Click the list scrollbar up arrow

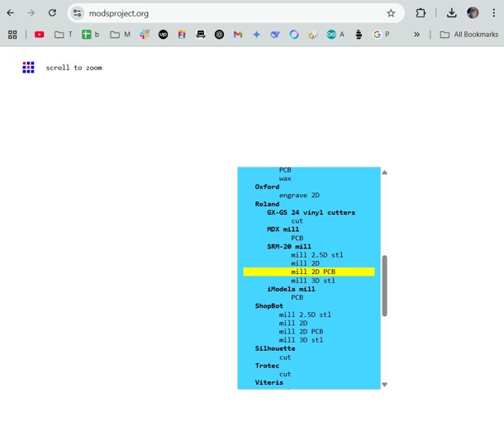click(x=384, y=173)
